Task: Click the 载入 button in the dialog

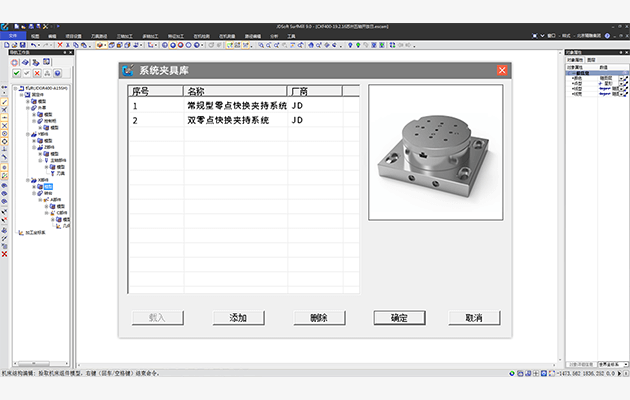Action: pos(158,318)
